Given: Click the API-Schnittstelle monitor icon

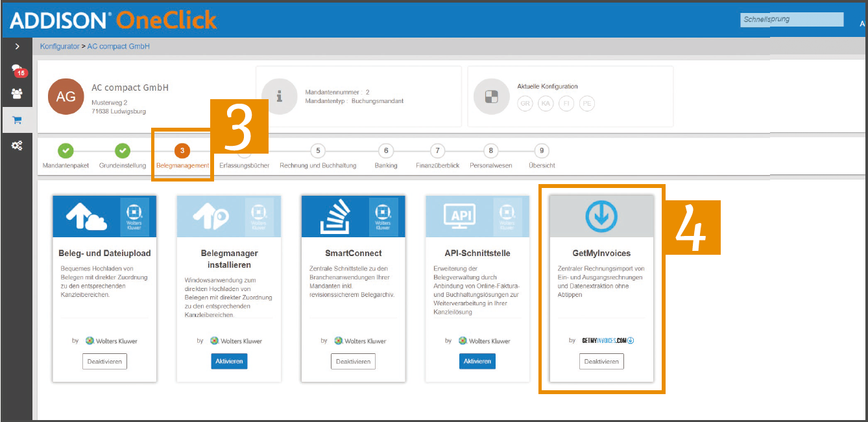Looking at the screenshot, I should (x=459, y=216).
